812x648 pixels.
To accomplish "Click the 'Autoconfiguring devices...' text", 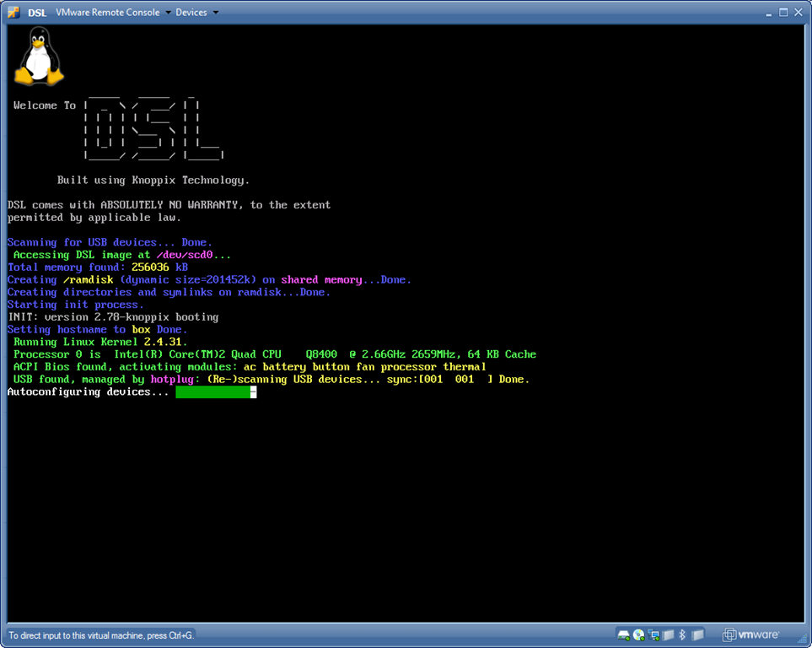I will point(88,392).
